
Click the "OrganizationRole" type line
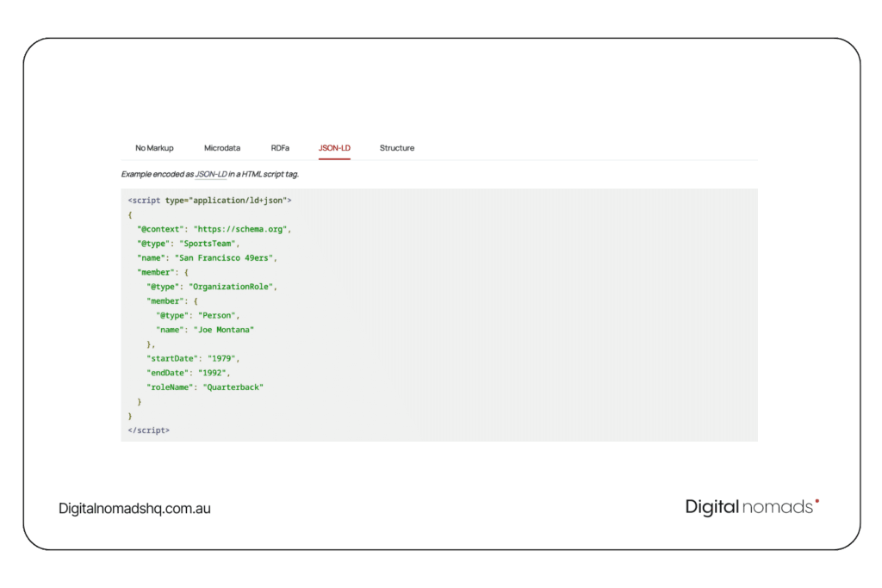coord(212,287)
